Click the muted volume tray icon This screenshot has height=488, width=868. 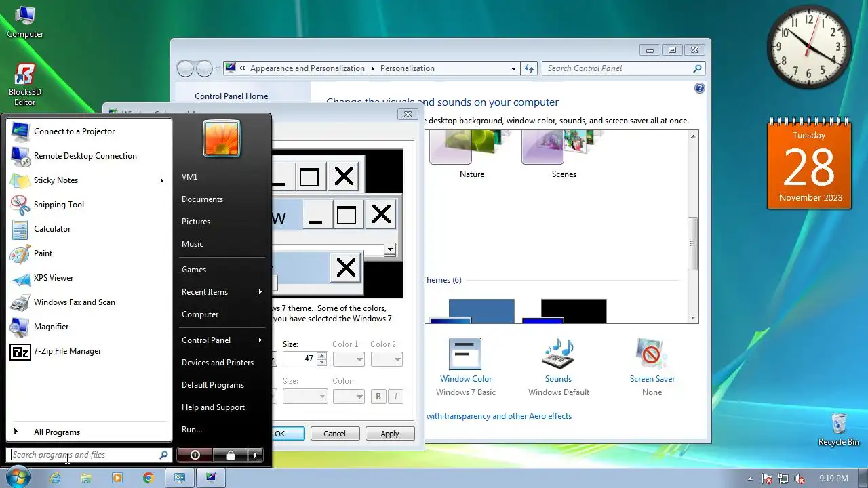pyautogui.click(x=800, y=479)
